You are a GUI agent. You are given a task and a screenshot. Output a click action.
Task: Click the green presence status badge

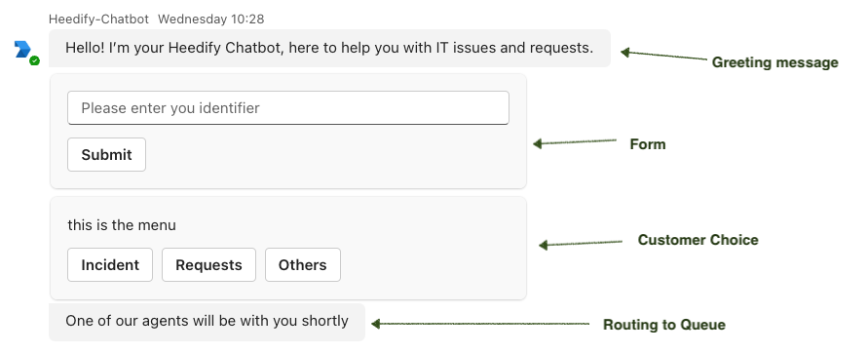34,60
